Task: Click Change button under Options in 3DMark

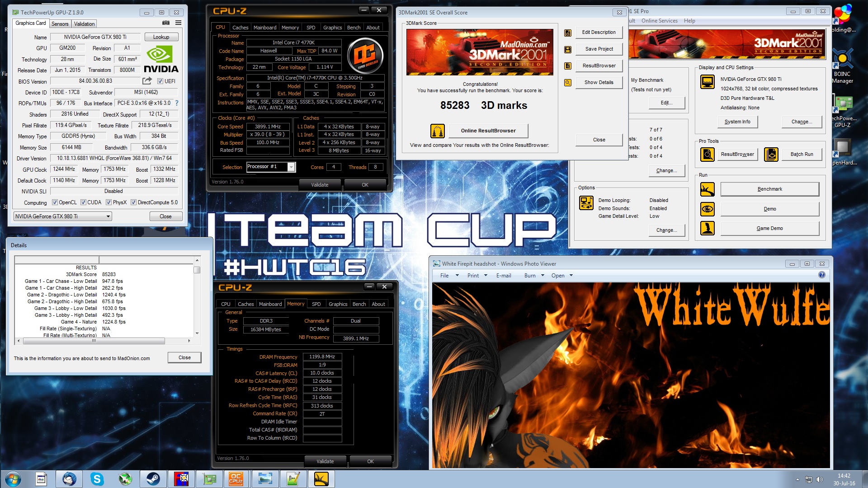Action: 666,230
